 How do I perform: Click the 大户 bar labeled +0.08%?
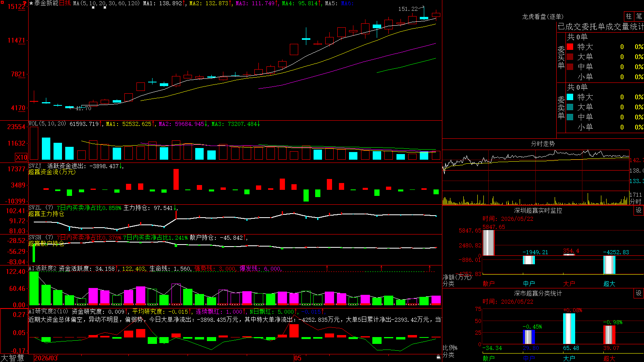569,329
